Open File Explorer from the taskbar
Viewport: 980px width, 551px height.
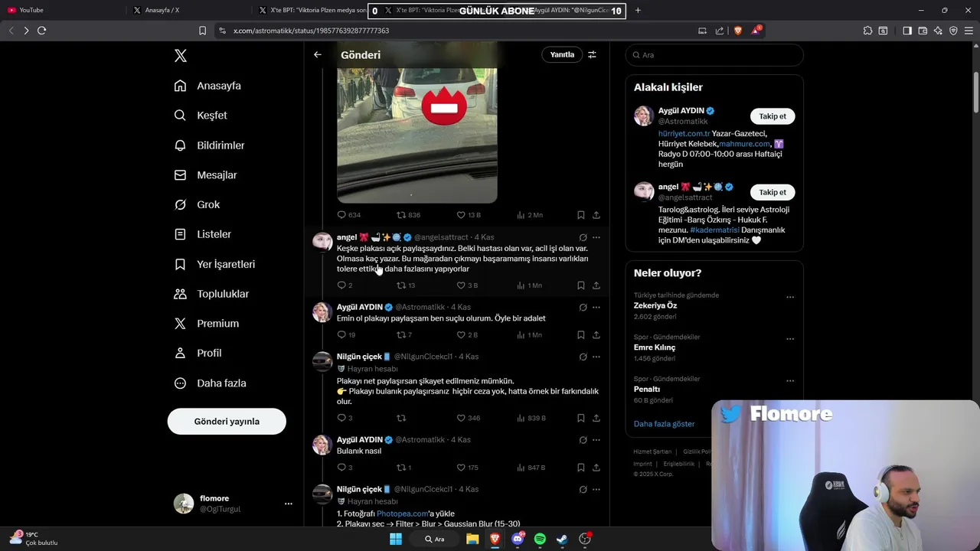[x=472, y=539]
